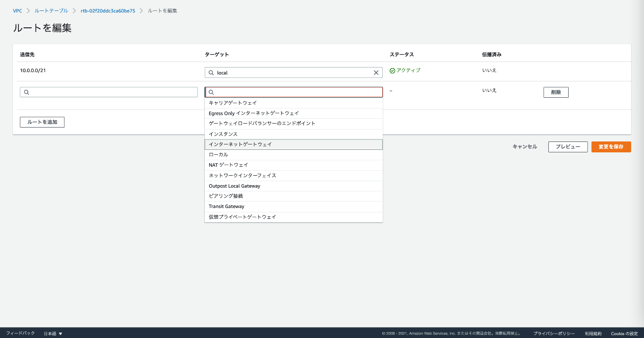
Task: Click ルートを追加 to add route
Action: tap(42, 122)
